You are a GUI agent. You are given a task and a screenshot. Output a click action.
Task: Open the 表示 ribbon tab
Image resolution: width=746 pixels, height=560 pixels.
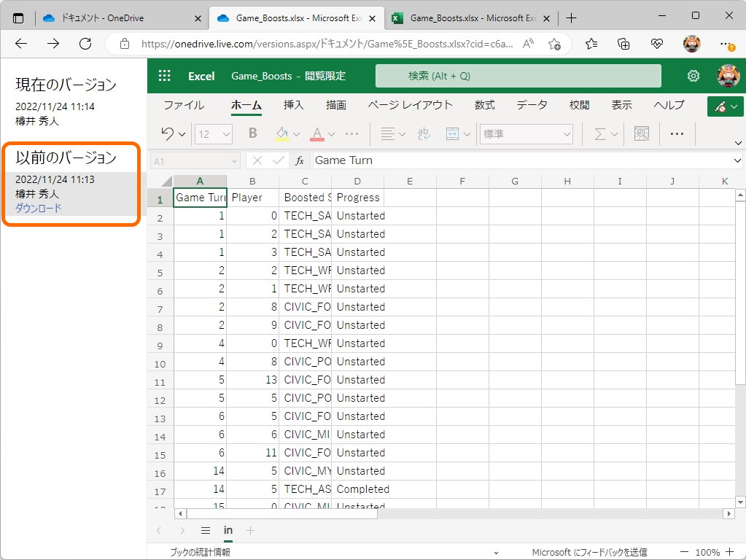click(x=621, y=105)
